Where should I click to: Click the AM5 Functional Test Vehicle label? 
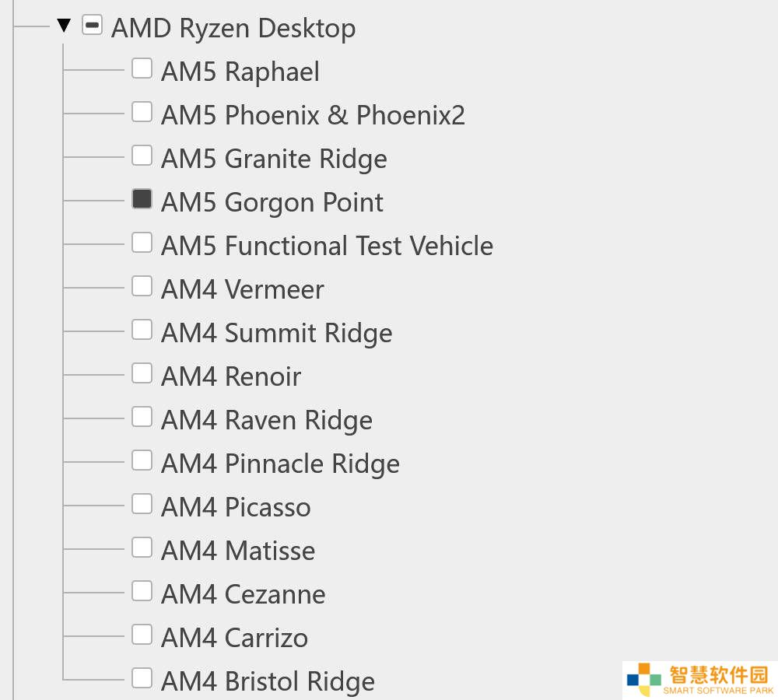(327, 246)
